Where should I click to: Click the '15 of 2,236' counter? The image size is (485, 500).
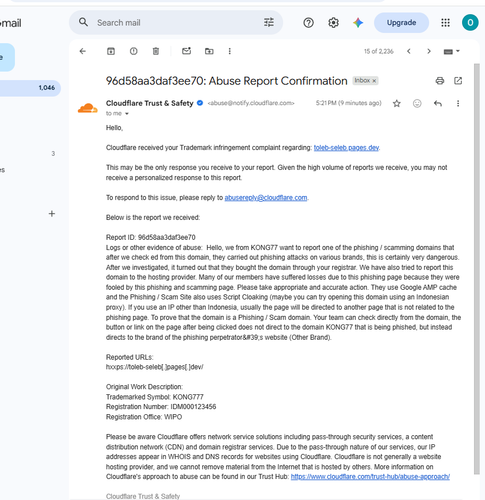(378, 51)
